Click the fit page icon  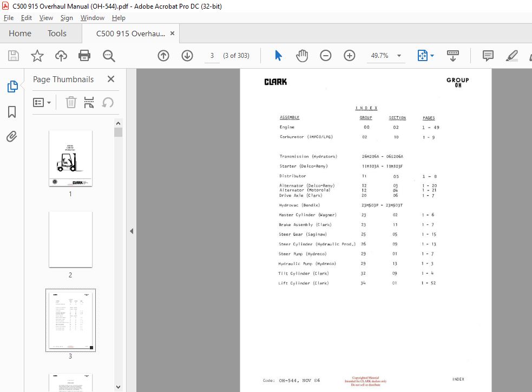[423, 55]
